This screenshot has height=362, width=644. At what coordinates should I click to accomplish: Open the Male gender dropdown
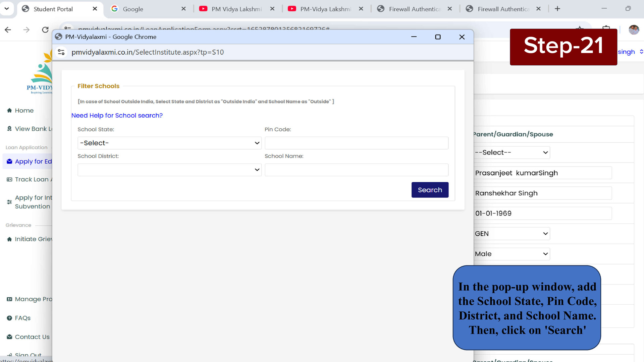click(x=512, y=254)
